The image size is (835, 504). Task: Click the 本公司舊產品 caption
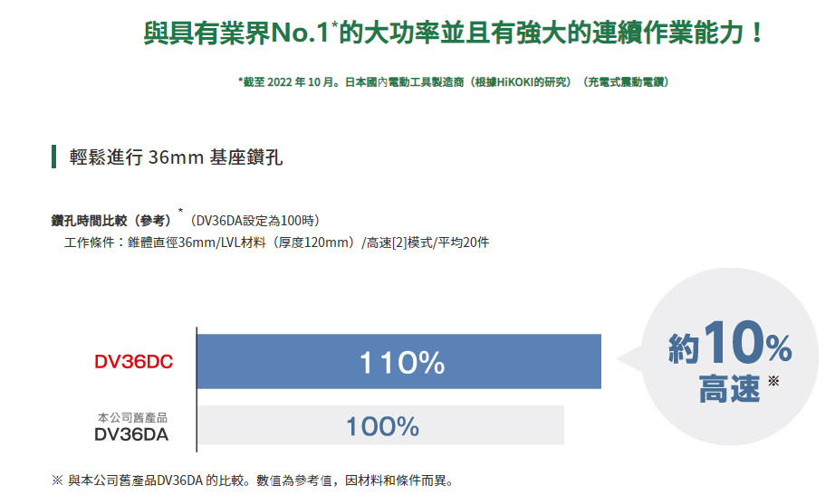132,418
